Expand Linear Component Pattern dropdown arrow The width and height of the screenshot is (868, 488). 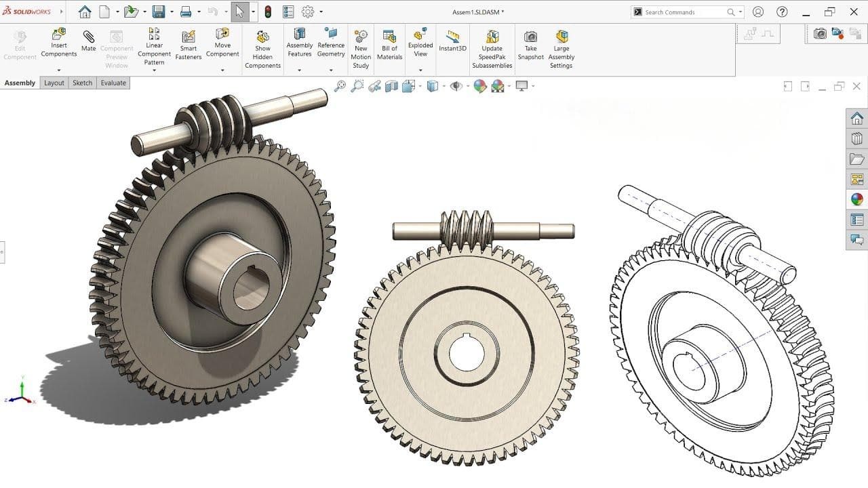(x=154, y=70)
